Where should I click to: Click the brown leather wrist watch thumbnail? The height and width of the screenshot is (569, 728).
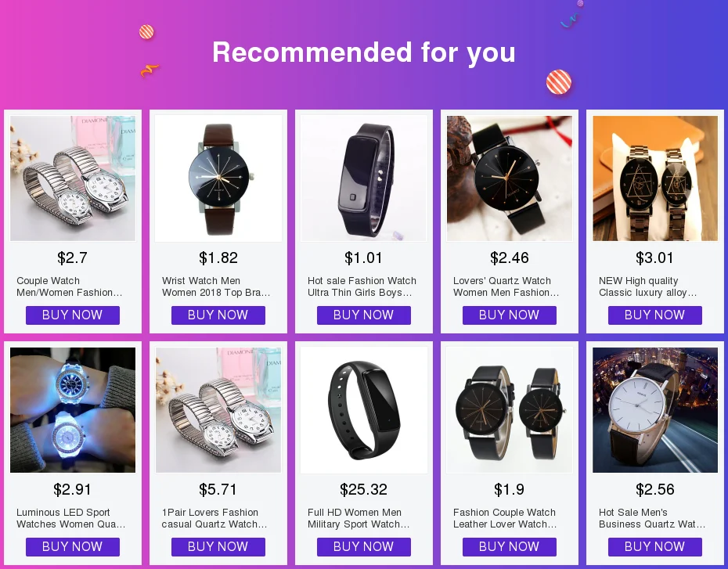tap(218, 178)
